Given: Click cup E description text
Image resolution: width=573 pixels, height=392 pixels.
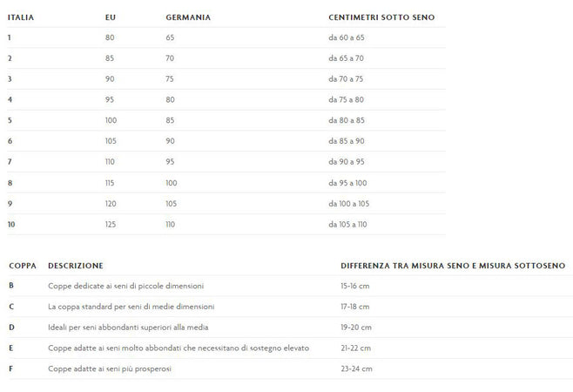Looking at the screenshot, I should point(179,348).
